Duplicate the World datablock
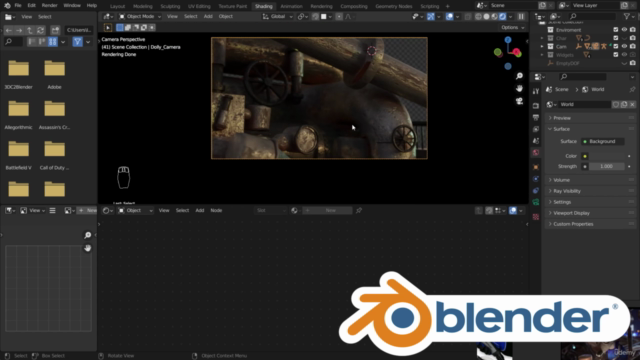This screenshot has width=640, height=360. [624, 104]
